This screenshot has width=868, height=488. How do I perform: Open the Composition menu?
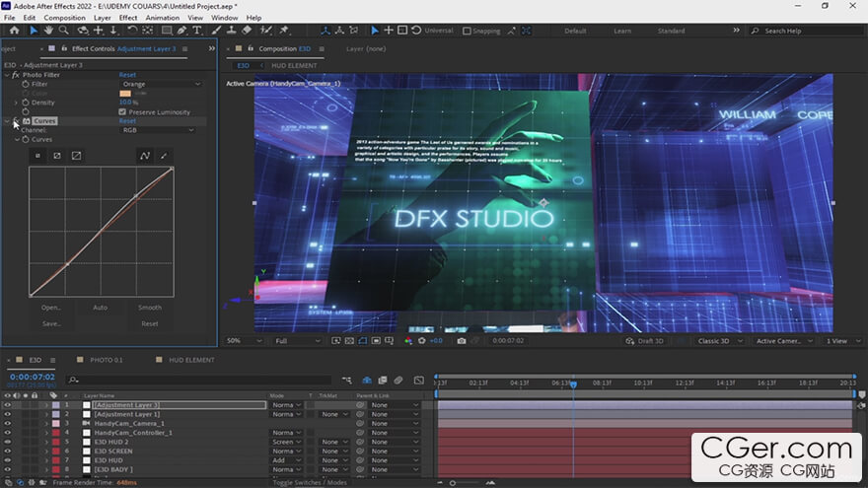(64, 18)
